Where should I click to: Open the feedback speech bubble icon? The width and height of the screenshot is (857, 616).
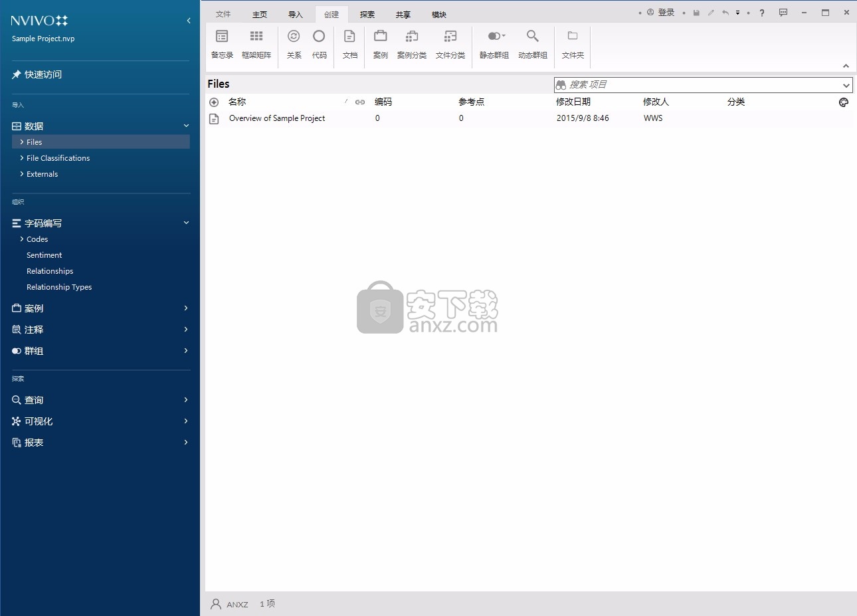coord(783,13)
